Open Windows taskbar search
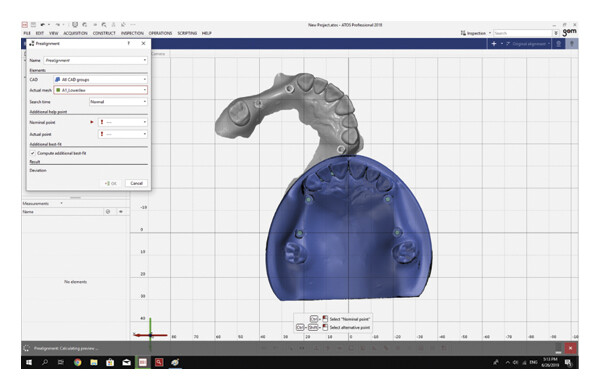The image size is (600, 390). (x=45, y=362)
